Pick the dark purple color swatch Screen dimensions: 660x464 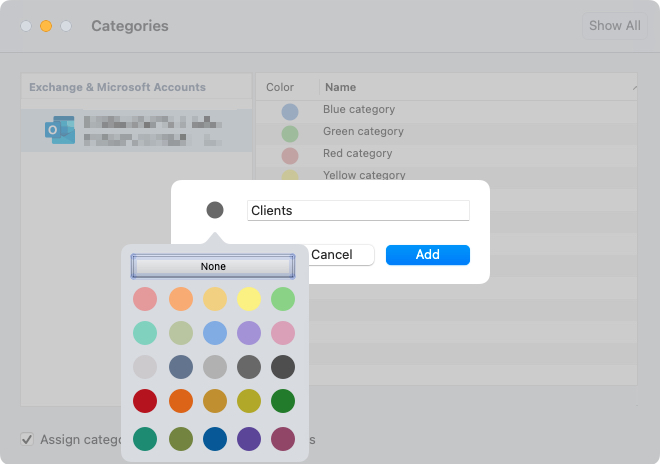click(x=249, y=439)
